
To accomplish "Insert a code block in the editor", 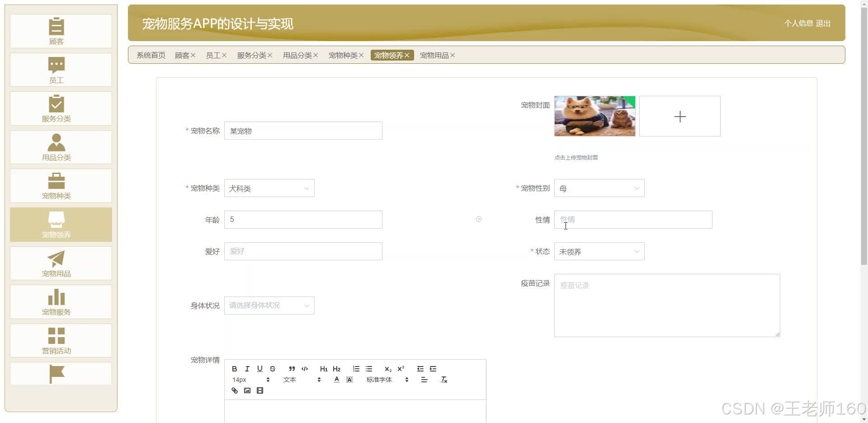I will 305,369.
